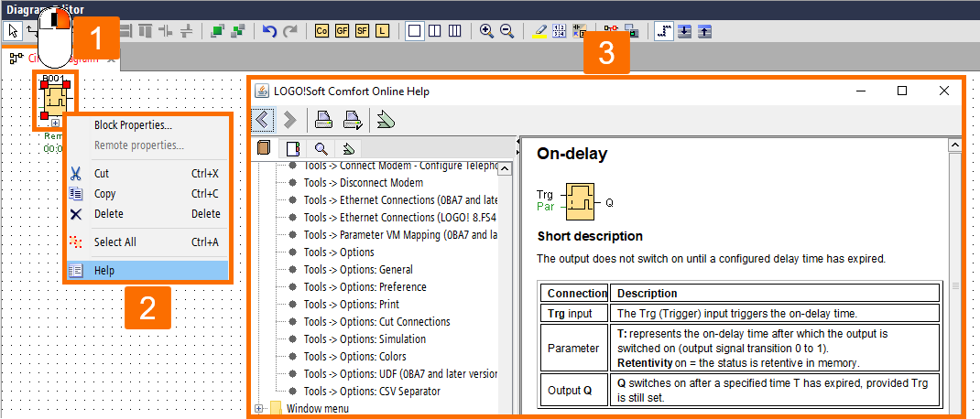
Task: Choose Help from context menu
Action: (147, 271)
